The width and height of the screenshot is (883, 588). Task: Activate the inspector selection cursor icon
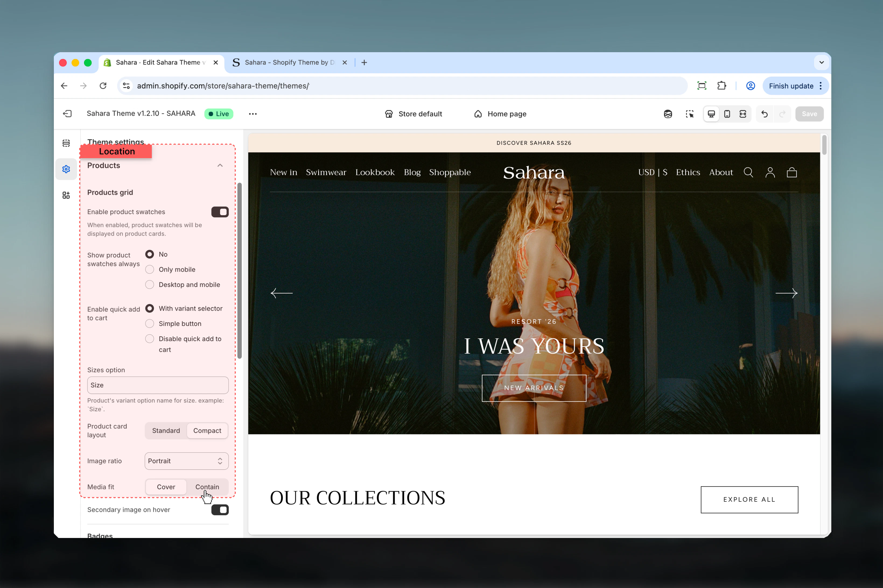pyautogui.click(x=689, y=114)
